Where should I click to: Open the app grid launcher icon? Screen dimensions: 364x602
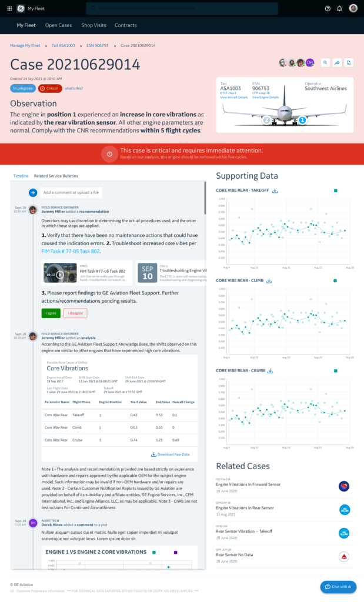point(9,9)
